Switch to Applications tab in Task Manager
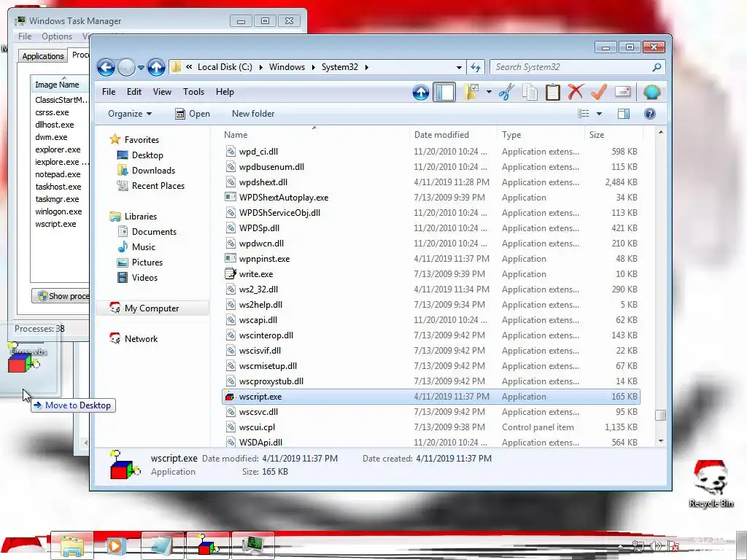The height and width of the screenshot is (560, 747). click(43, 56)
